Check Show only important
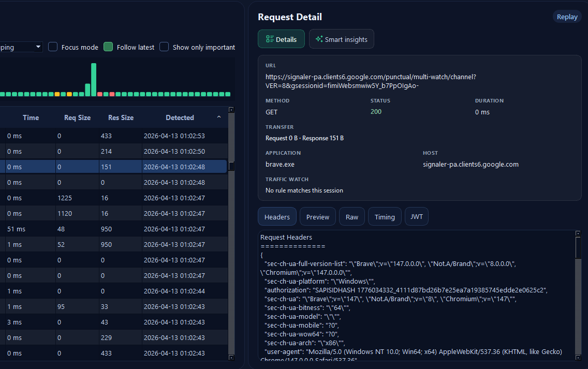The width and height of the screenshot is (588, 369). 164,47
